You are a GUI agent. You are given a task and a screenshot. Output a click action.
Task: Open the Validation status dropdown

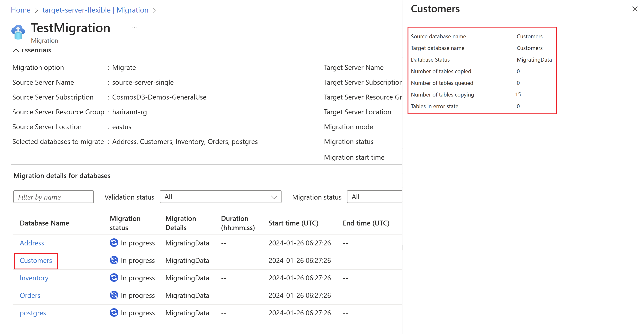tap(220, 197)
